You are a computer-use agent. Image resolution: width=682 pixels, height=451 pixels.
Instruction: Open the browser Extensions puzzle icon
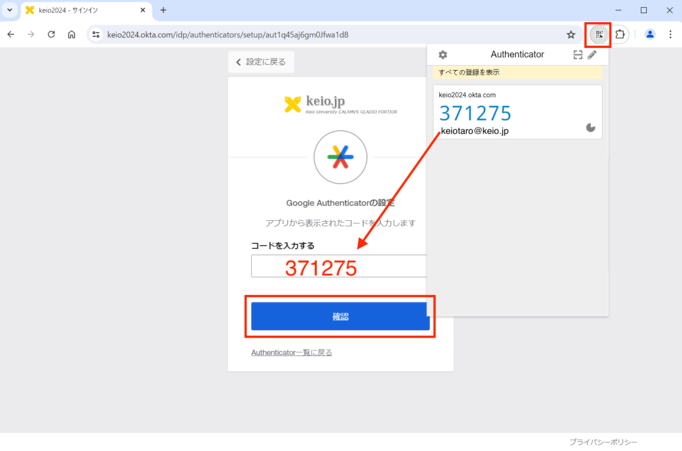pos(620,34)
